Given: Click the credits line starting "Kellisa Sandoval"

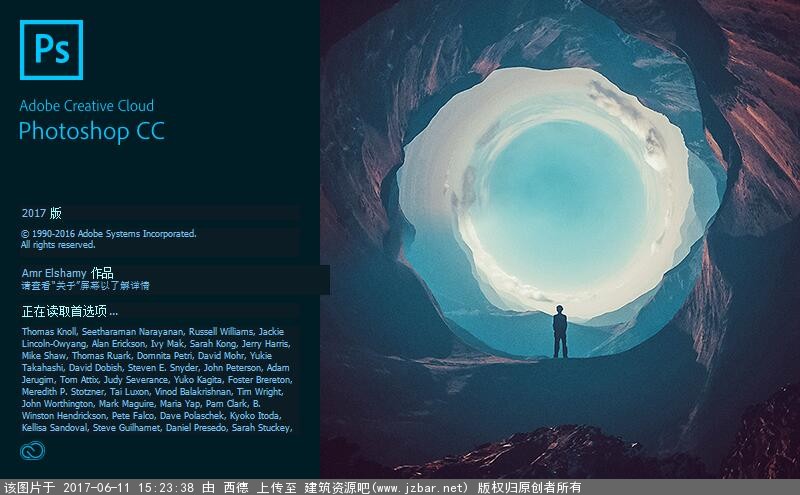Looking at the screenshot, I should point(157,428).
